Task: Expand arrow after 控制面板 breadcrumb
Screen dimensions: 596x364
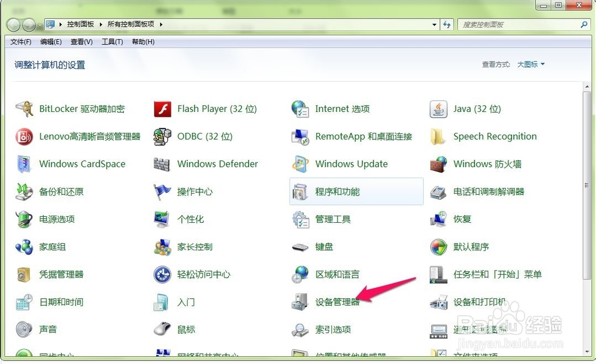Action: (x=101, y=24)
